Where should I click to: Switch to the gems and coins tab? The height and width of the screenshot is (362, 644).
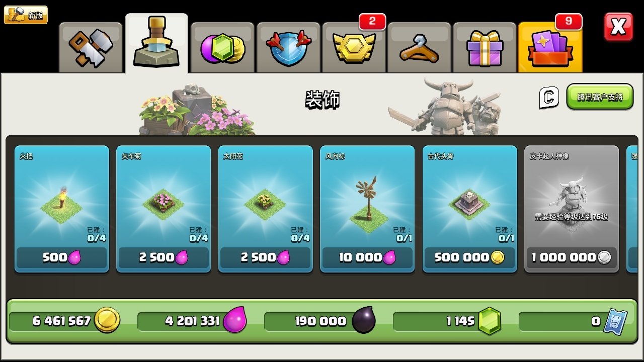point(222,48)
